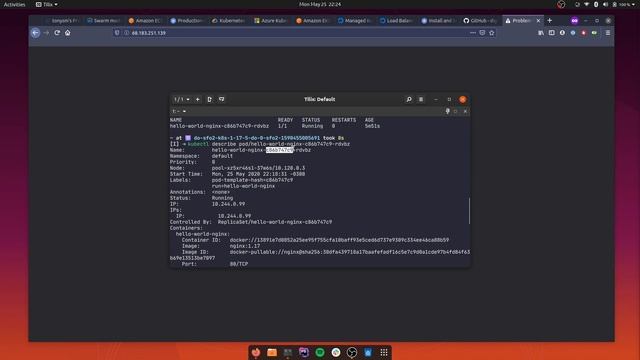
Task: Open the Tilix hamburger menu
Action: click(x=421, y=99)
